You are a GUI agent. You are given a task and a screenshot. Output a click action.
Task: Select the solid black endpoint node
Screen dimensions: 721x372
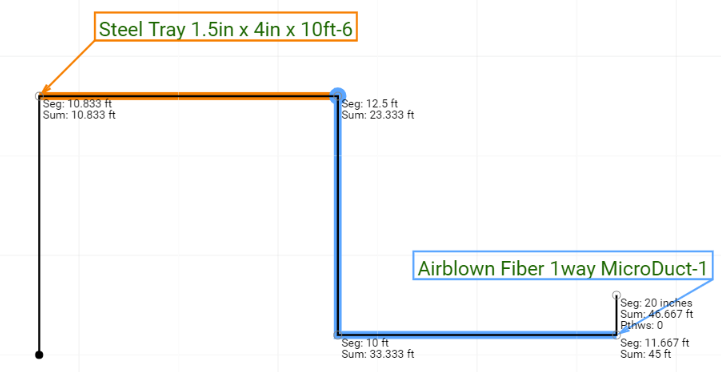coord(39,355)
